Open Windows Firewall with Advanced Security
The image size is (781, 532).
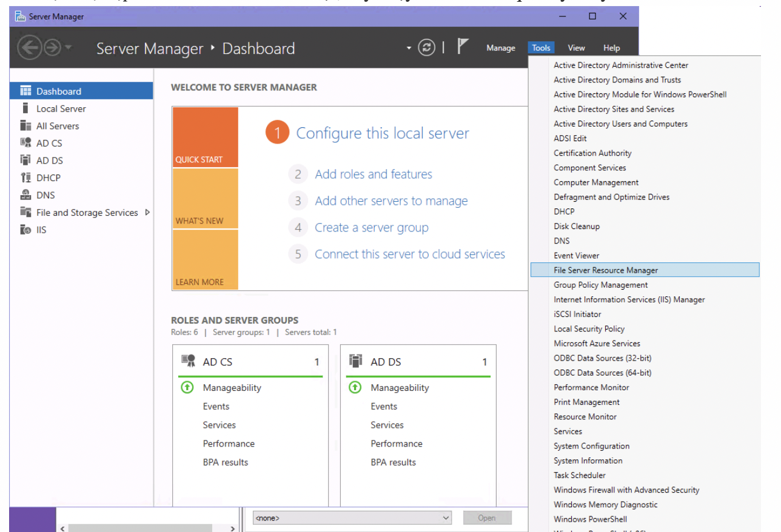[645, 490]
